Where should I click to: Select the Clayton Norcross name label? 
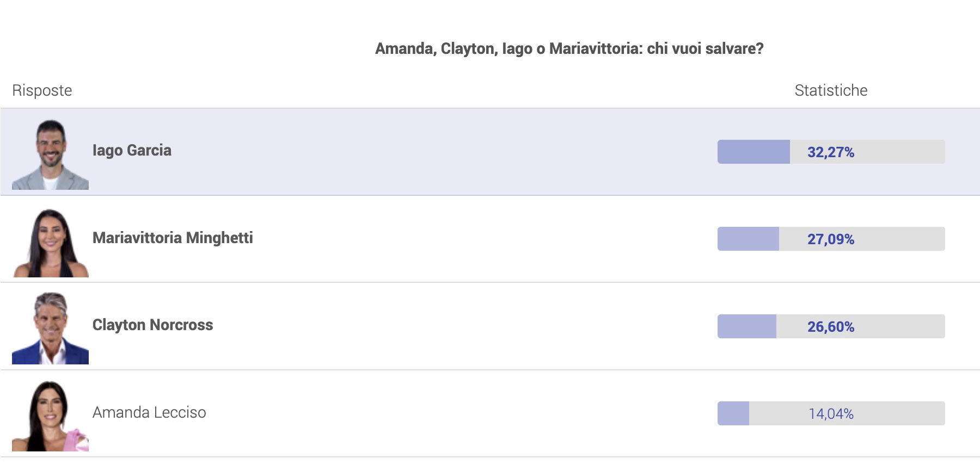[x=152, y=325]
